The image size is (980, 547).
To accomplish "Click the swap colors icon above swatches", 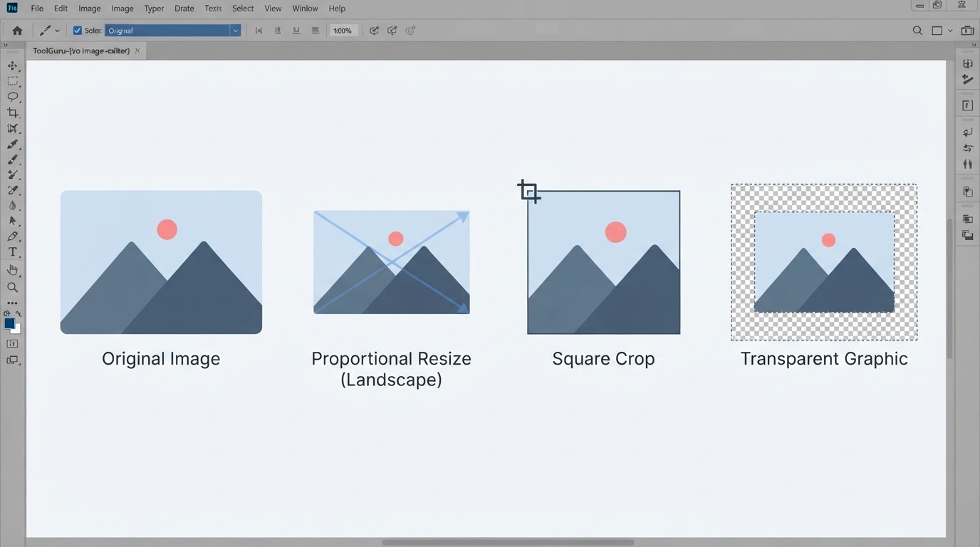I will 19,313.
